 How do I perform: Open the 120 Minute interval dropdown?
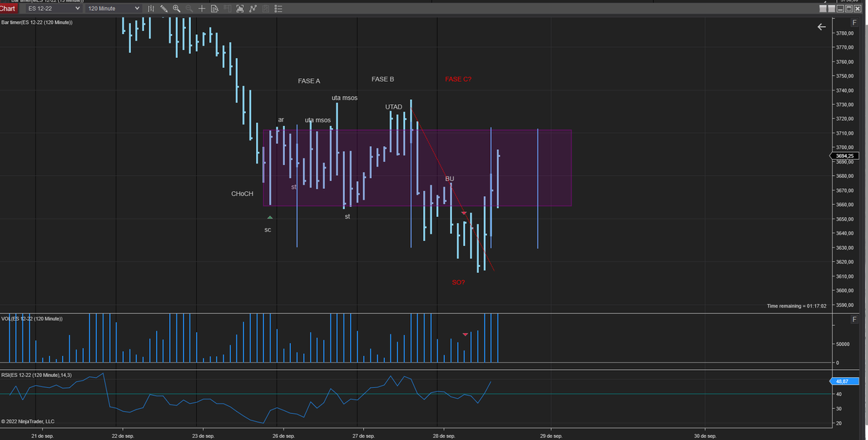click(113, 9)
